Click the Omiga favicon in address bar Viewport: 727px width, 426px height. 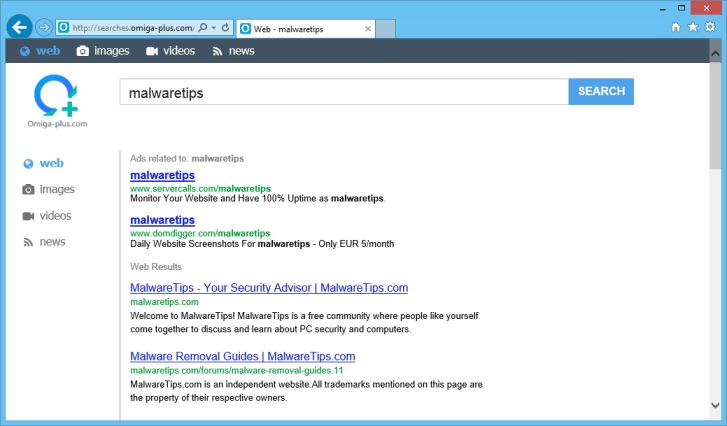(x=64, y=28)
